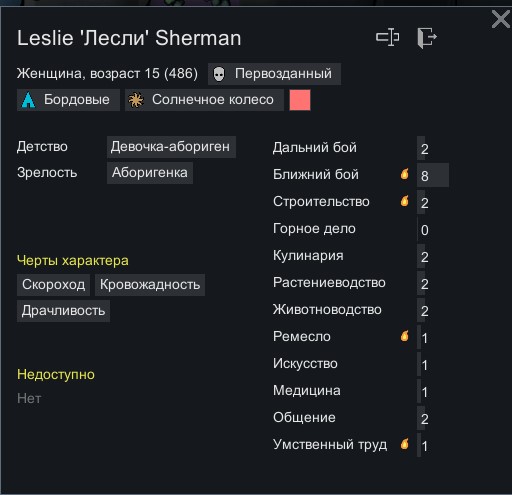Click the passion flame next to Ближний бой

(x=404, y=174)
